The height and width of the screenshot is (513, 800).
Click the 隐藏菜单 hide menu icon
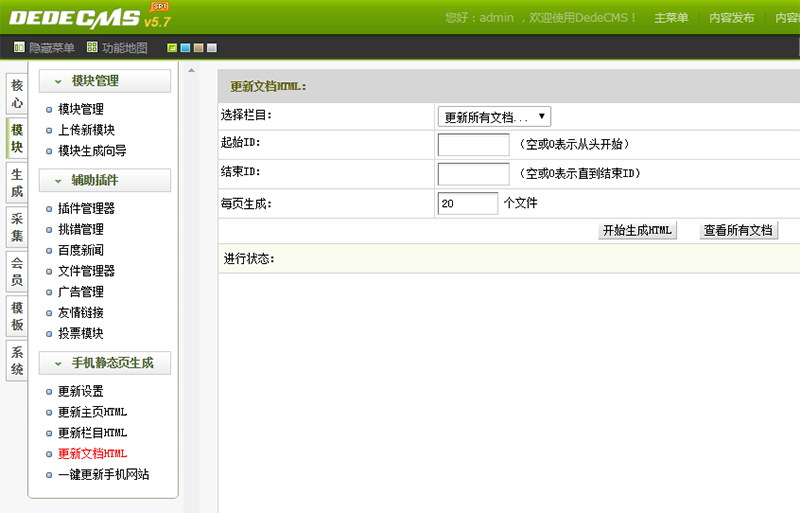tap(21, 48)
